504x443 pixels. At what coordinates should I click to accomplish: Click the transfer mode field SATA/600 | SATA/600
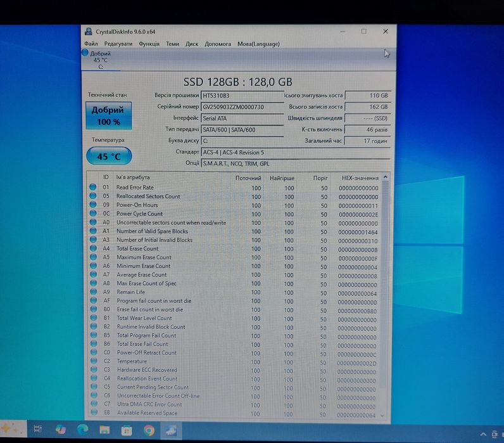[242, 130]
